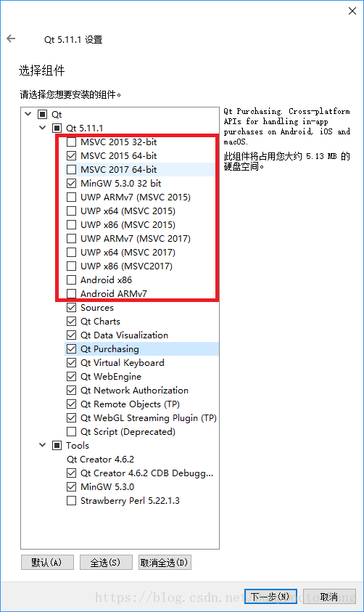Select the Tools tree label
Viewport: 364px width, 612px height.
coord(78,445)
